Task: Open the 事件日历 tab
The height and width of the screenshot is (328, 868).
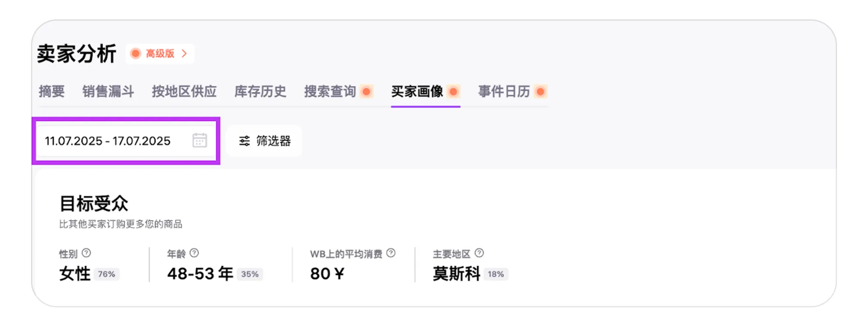Action: [x=504, y=92]
